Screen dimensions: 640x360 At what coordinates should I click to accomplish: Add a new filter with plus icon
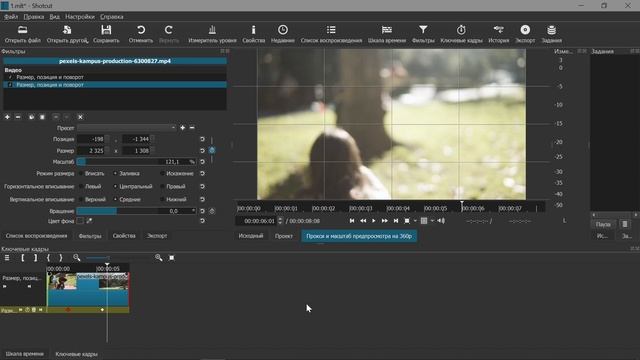[7, 117]
